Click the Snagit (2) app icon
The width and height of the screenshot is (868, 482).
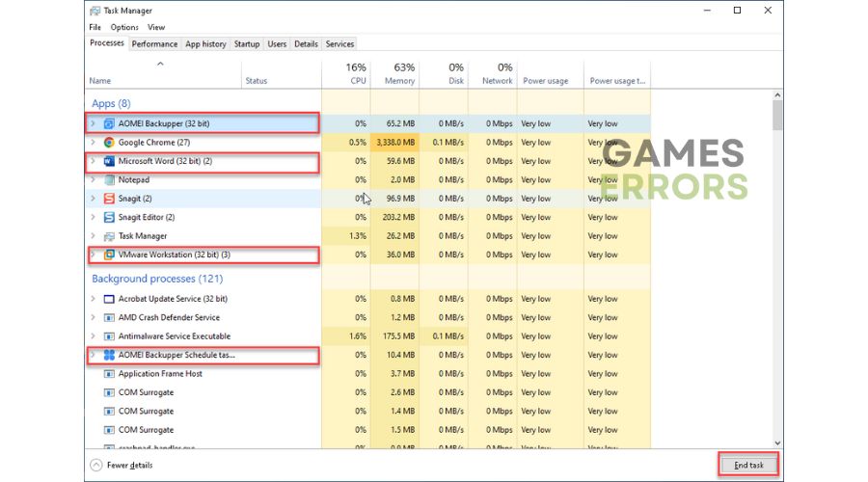pyautogui.click(x=109, y=199)
